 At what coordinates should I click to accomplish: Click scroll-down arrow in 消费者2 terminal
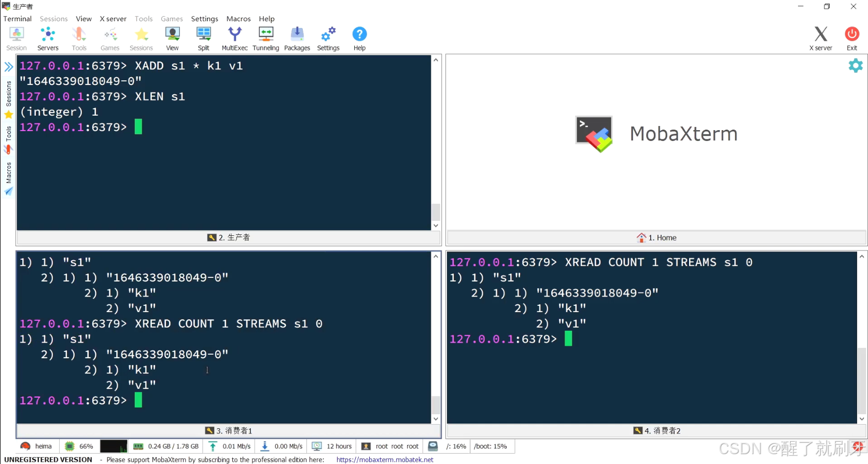click(x=862, y=419)
